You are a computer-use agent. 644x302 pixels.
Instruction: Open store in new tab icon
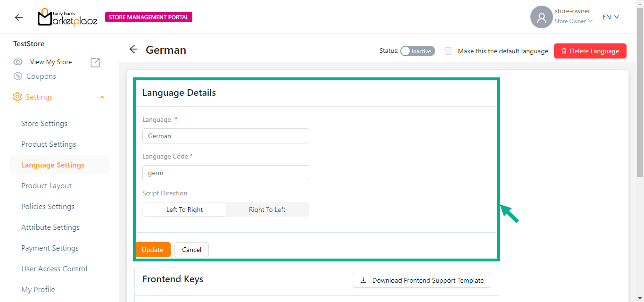[95, 62]
